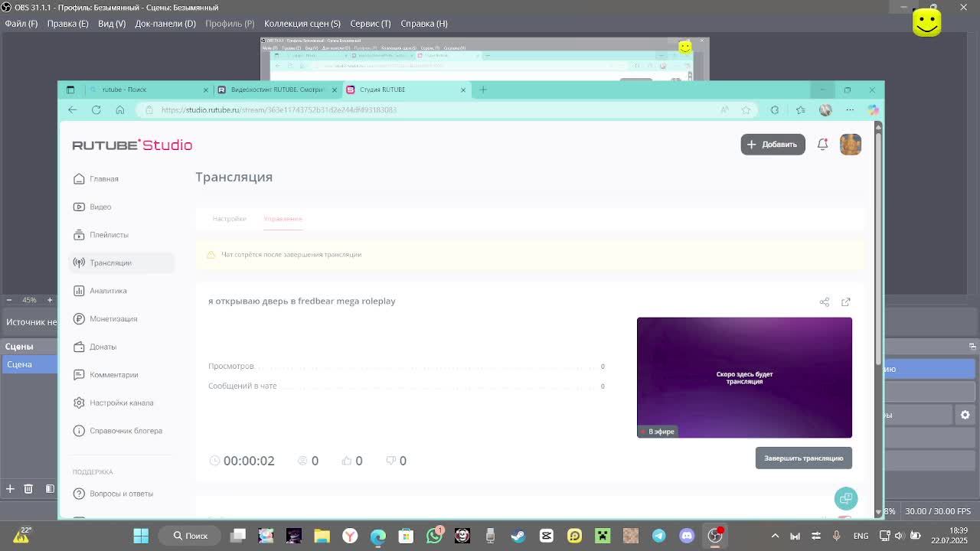Open the stream in a new window icon
The image size is (980, 551).
(846, 302)
